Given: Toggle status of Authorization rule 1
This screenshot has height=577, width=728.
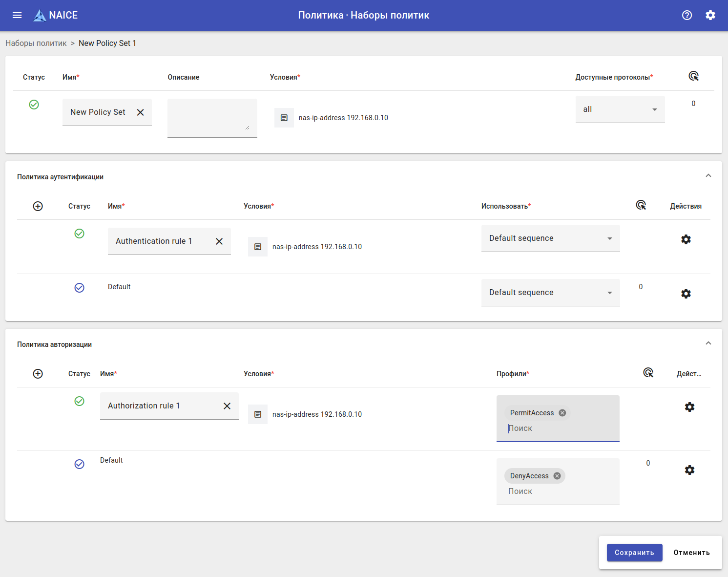Looking at the screenshot, I should click(79, 401).
